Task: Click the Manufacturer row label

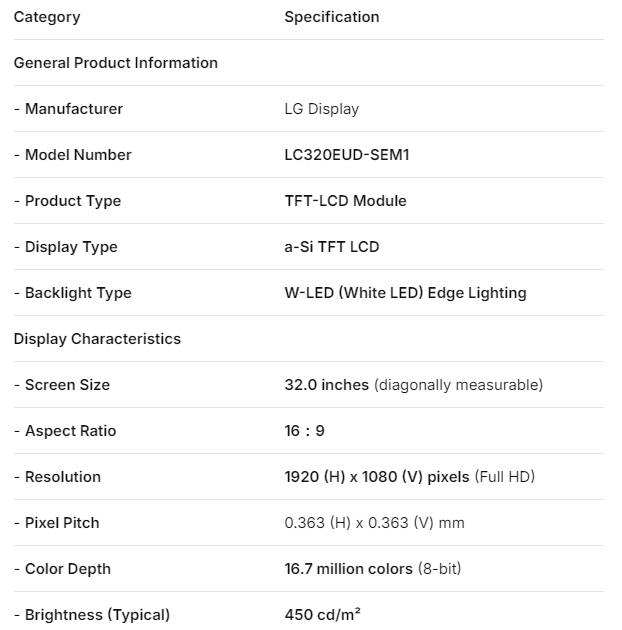Action: (x=68, y=109)
